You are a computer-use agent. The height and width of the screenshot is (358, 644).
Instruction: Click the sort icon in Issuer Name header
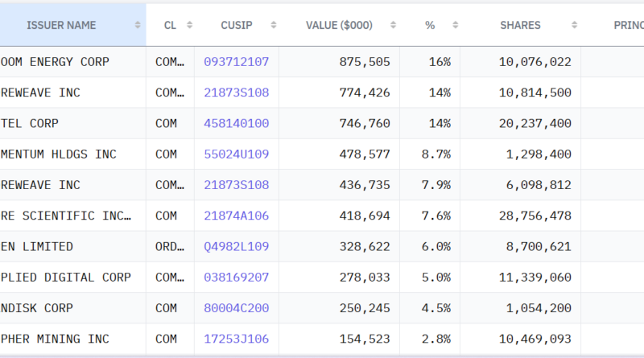tap(138, 26)
